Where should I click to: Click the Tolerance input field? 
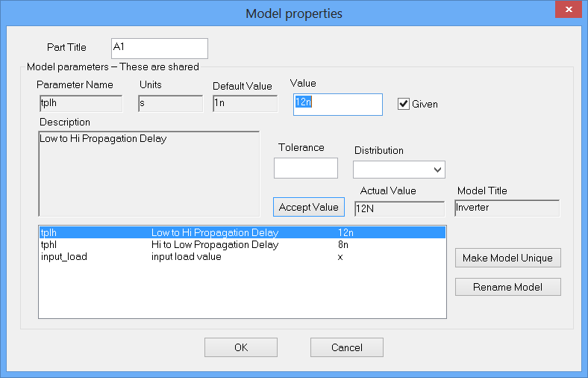(306, 168)
